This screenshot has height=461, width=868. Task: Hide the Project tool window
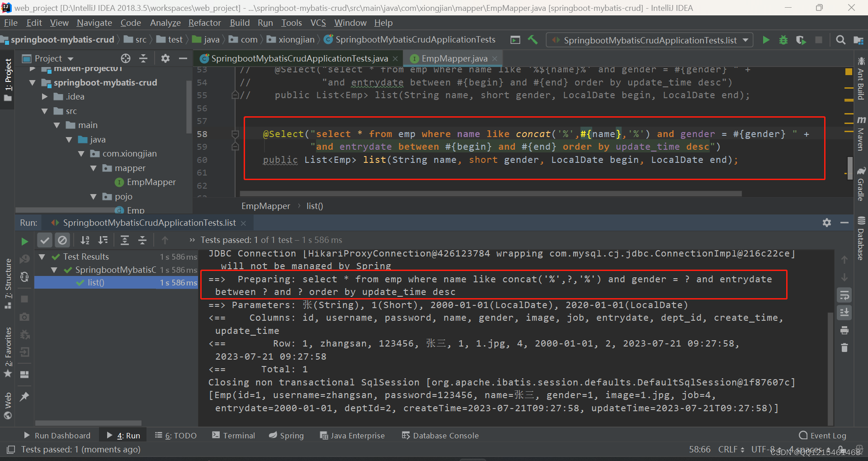(x=183, y=58)
